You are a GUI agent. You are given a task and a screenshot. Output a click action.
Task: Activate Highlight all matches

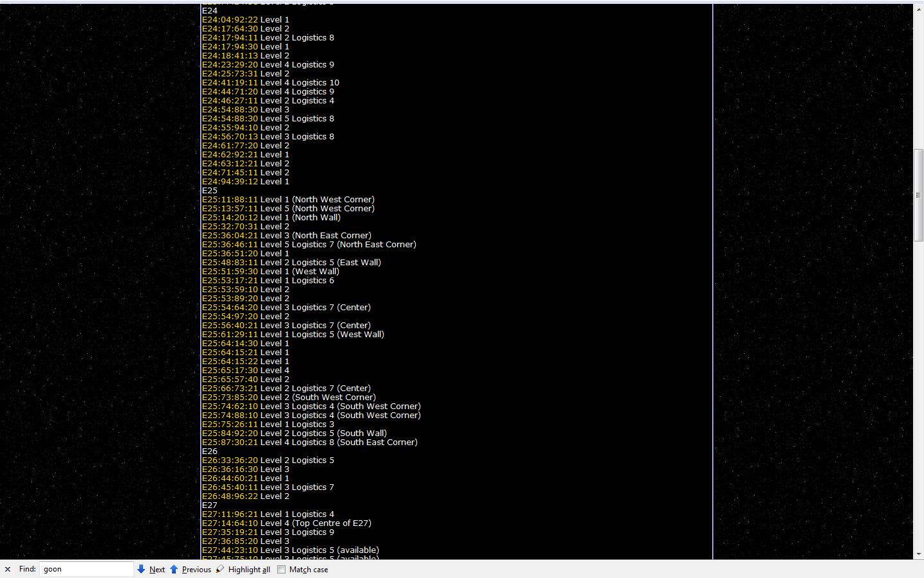coord(243,569)
